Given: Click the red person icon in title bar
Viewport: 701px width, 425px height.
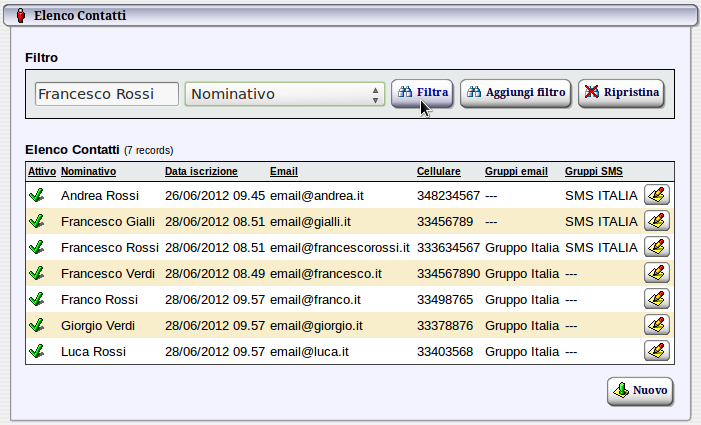Looking at the screenshot, I should (22, 16).
